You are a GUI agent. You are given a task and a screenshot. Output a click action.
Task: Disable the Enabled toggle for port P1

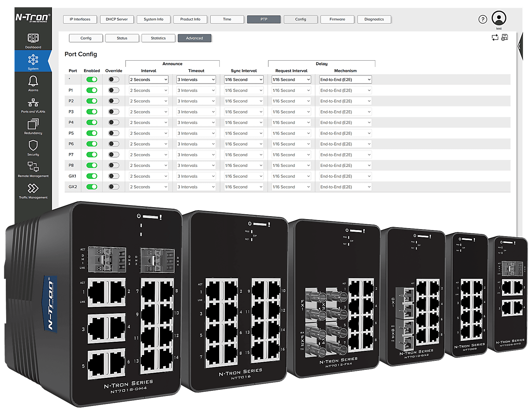click(x=92, y=90)
